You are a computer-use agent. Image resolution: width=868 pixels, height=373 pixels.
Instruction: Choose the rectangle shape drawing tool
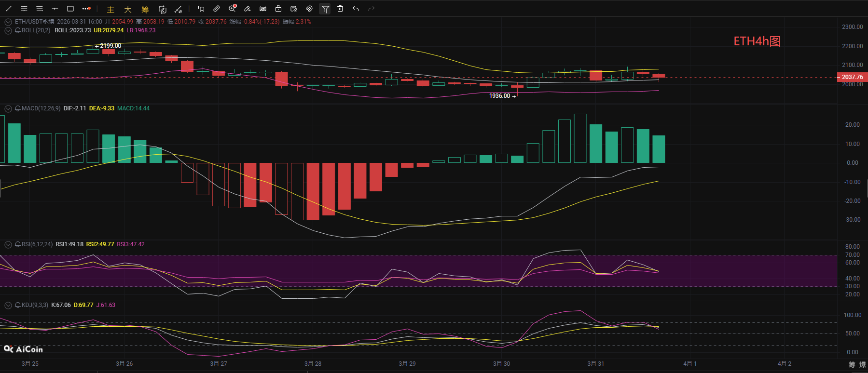tap(70, 9)
